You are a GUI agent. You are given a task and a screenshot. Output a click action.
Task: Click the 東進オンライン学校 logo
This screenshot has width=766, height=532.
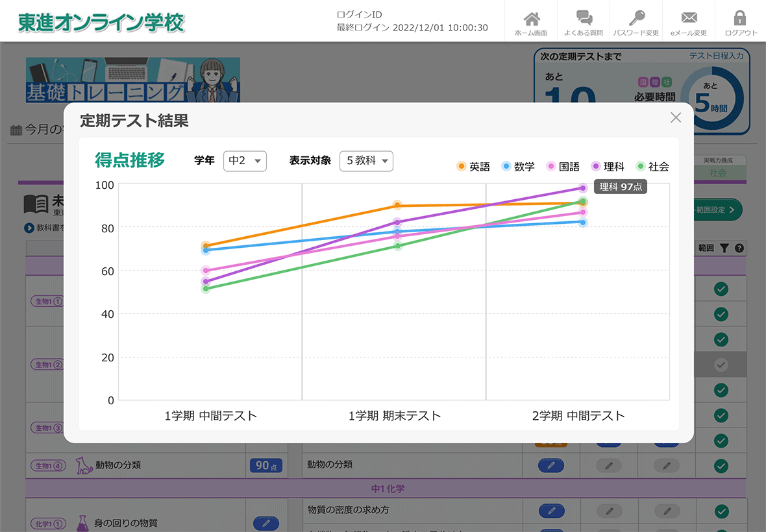(x=101, y=23)
